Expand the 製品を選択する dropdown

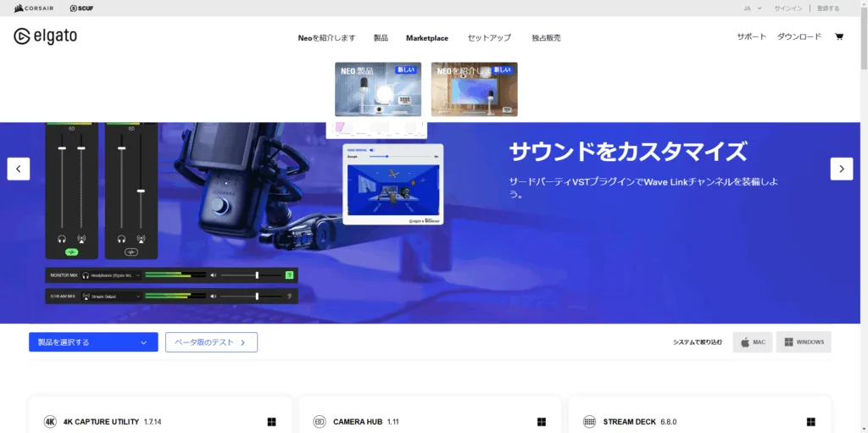93,342
